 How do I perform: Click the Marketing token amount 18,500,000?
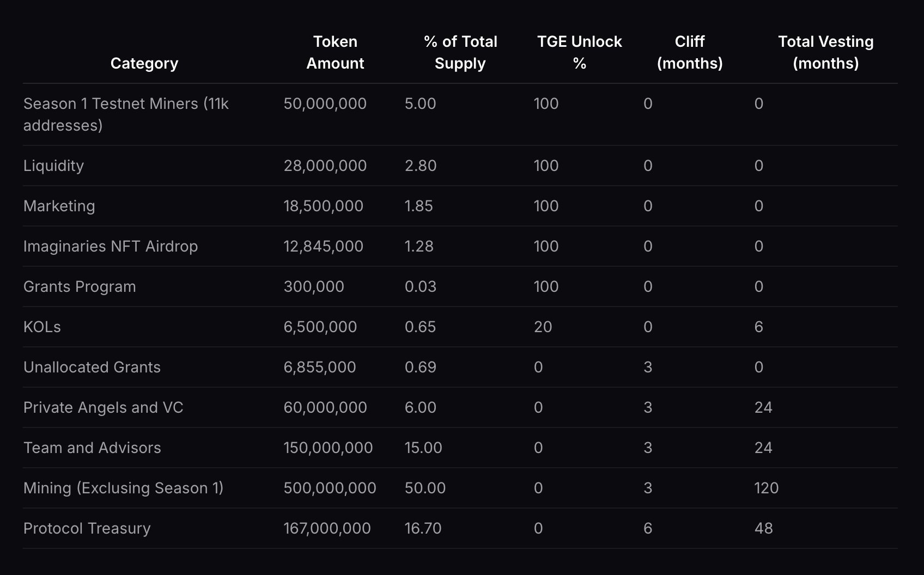tap(323, 206)
